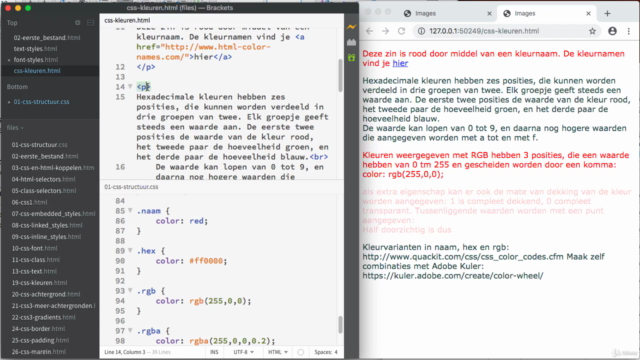Screen dimensions: 640x360
Task: Open 13-css-text.html in file tree
Action: 34,271
